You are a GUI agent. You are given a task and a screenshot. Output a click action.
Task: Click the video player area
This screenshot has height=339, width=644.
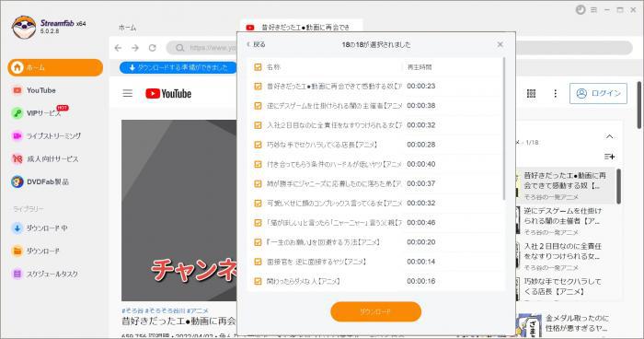pyautogui.click(x=179, y=210)
